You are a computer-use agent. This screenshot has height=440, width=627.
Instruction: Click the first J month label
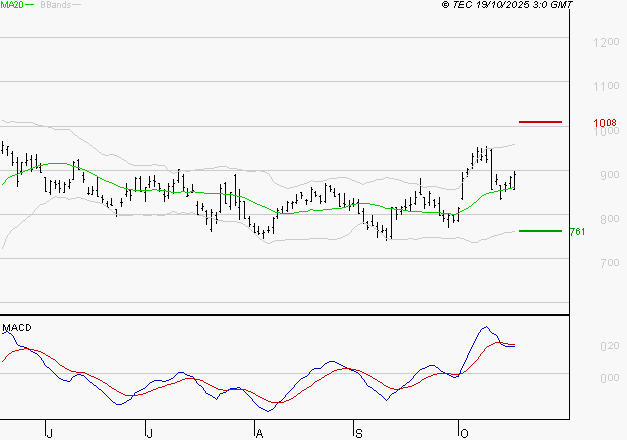[x=50, y=434]
